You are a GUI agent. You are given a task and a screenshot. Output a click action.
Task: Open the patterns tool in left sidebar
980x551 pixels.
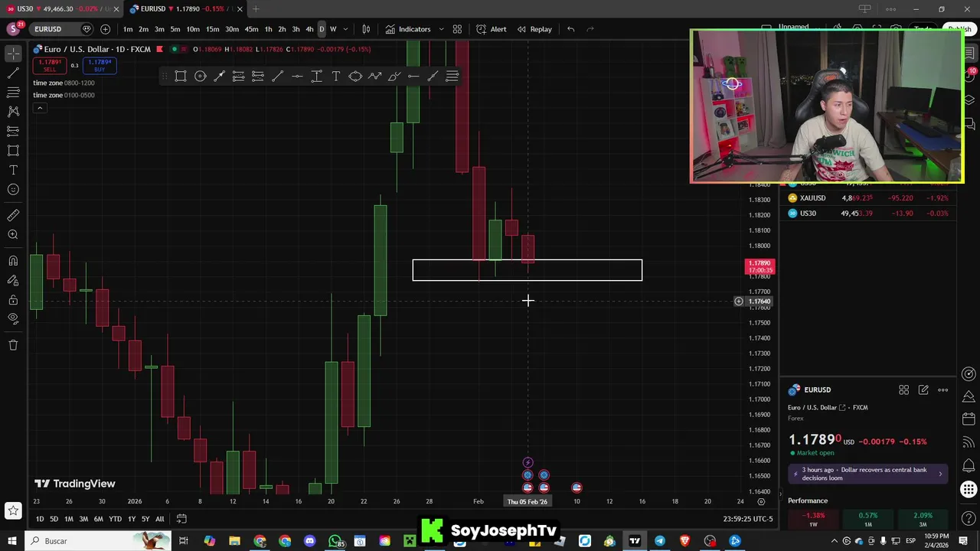click(x=13, y=112)
